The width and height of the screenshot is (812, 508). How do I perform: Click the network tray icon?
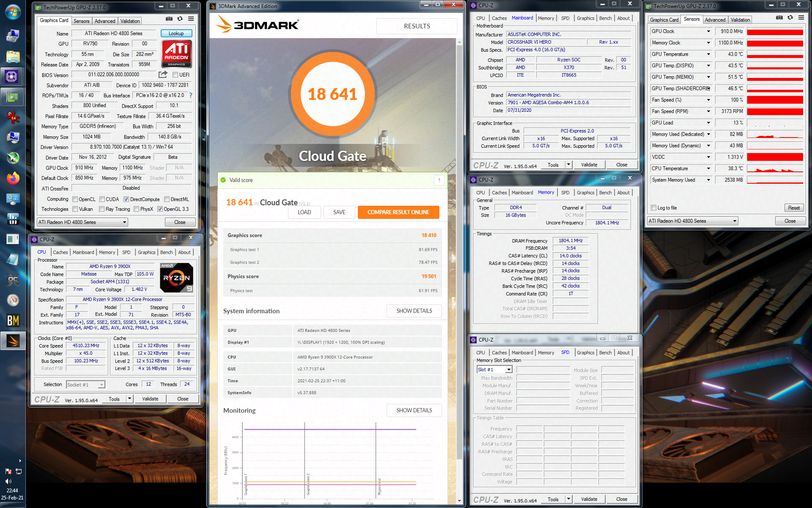[x=19, y=471]
